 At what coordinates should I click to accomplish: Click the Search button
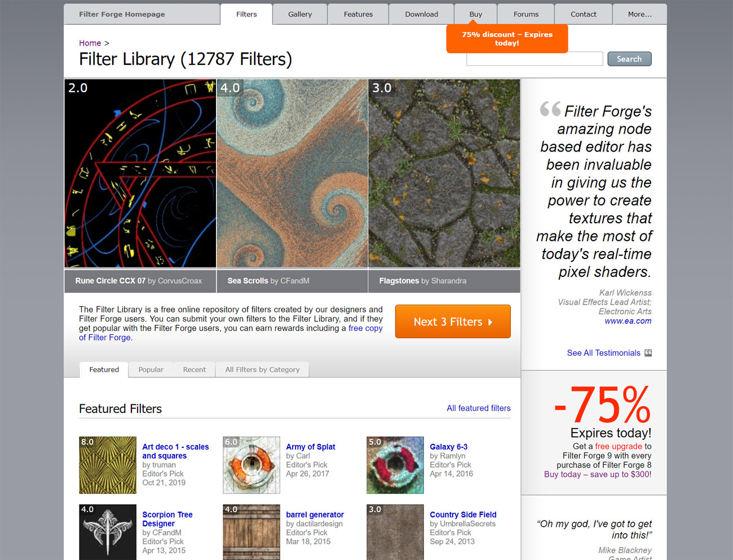[629, 59]
